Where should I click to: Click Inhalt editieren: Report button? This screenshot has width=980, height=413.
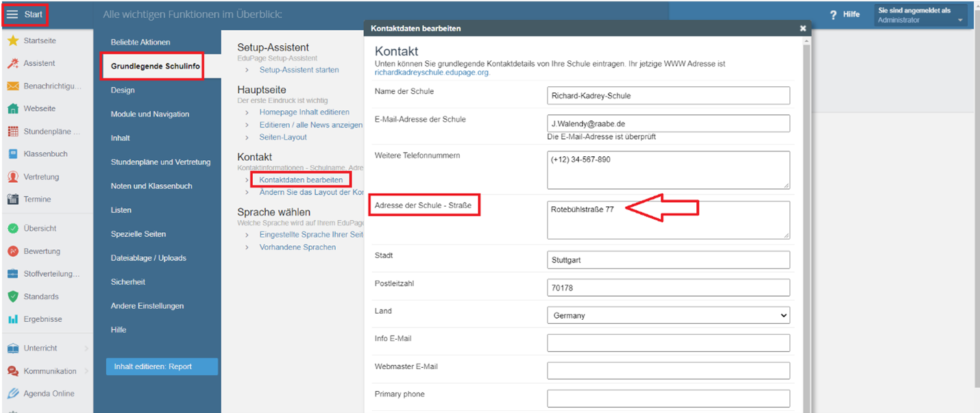[162, 366]
